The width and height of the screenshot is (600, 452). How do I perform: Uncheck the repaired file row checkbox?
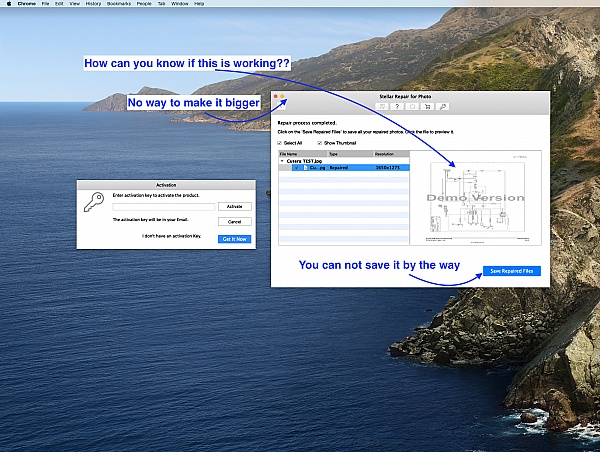[x=296, y=167]
